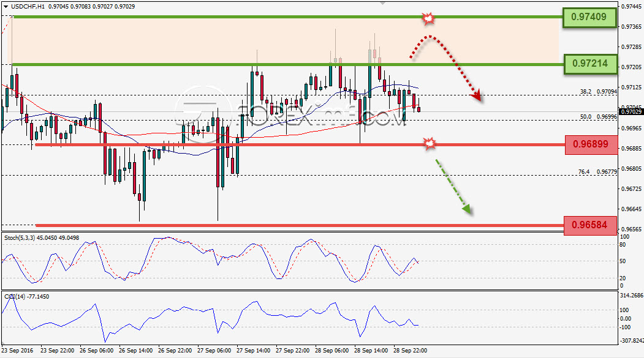This screenshot has width=644, height=358.
Task: Click the CCI(14) indicator label
Action: tap(27, 296)
